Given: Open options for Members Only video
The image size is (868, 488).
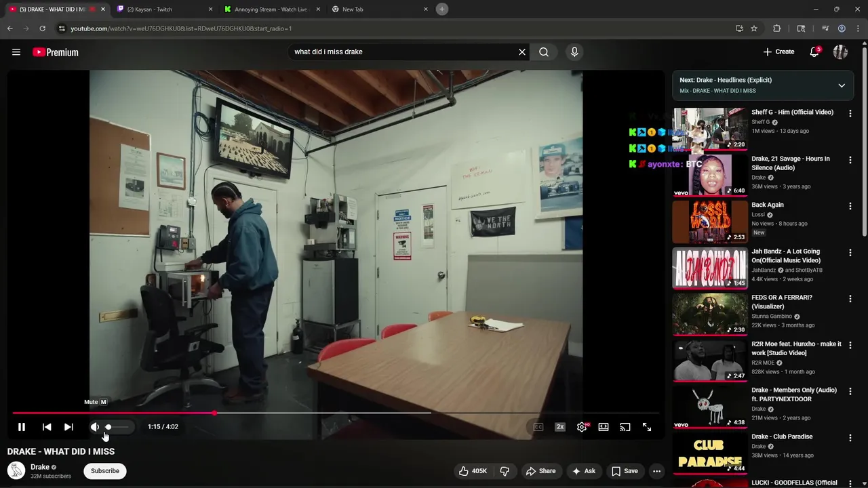Looking at the screenshot, I should tap(850, 391).
